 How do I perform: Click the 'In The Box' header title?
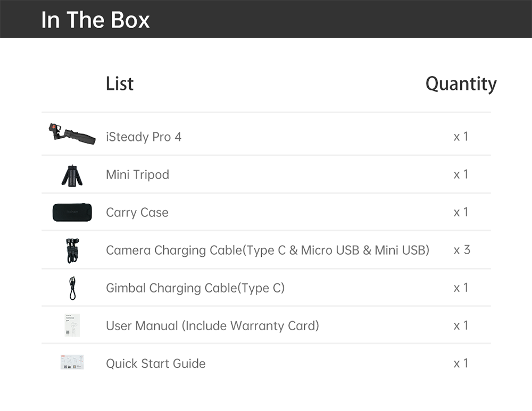tap(95, 20)
